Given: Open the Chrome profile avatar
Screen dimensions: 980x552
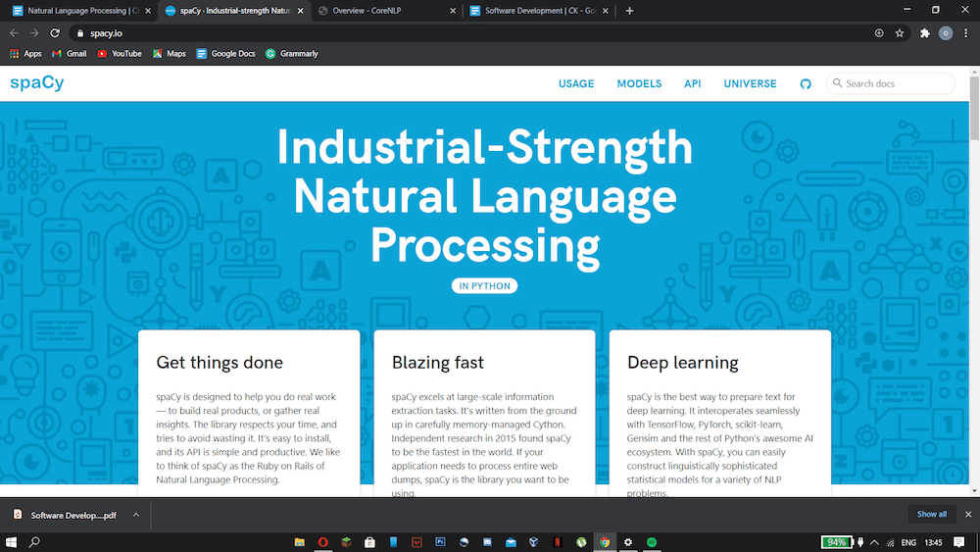Looking at the screenshot, I should pos(945,33).
